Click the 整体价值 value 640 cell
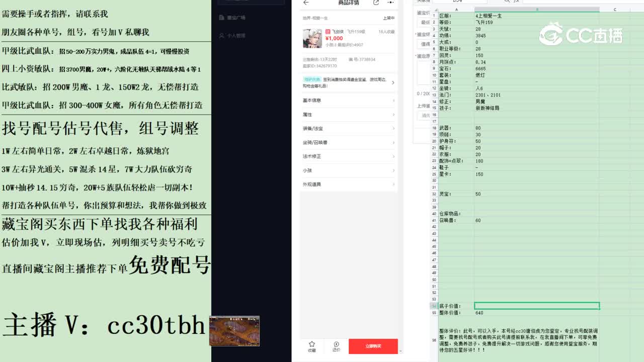Image resolution: width=644 pixels, height=362 pixels. pyautogui.click(x=537, y=313)
